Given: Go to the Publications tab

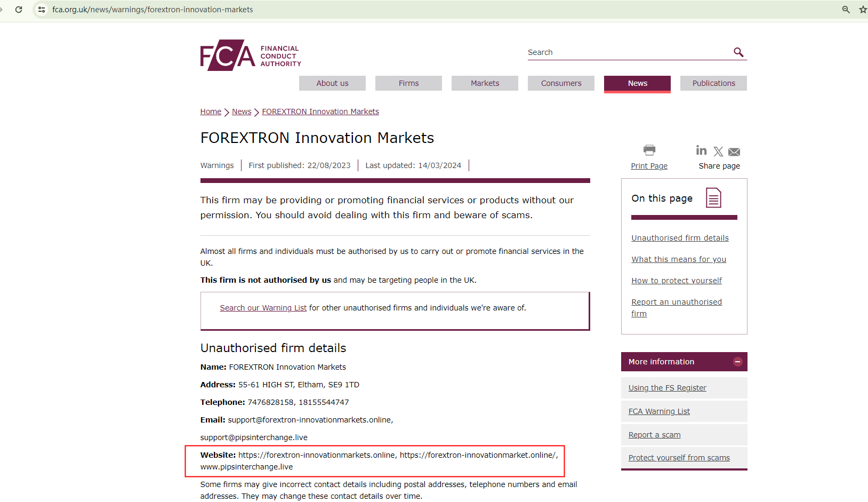Looking at the screenshot, I should (x=713, y=83).
